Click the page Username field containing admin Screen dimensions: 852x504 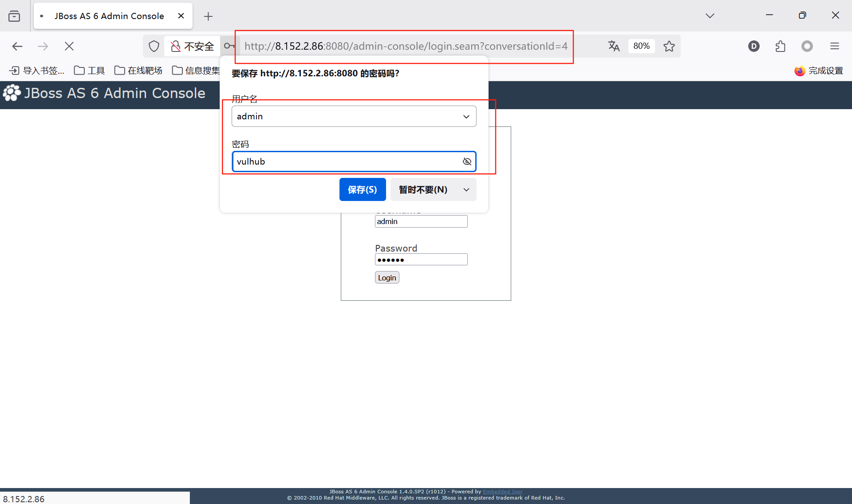click(421, 221)
